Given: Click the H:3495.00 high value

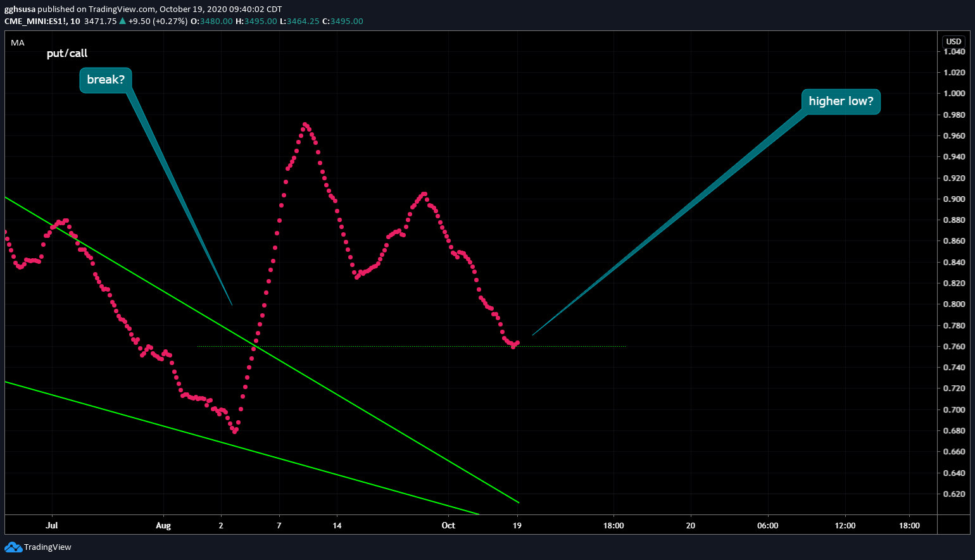Looking at the screenshot, I should (256, 21).
